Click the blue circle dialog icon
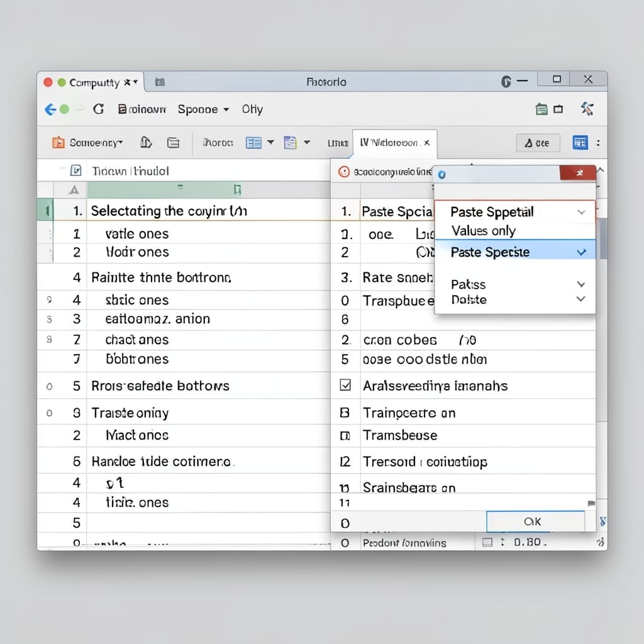This screenshot has height=644, width=644. click(442, 175)
